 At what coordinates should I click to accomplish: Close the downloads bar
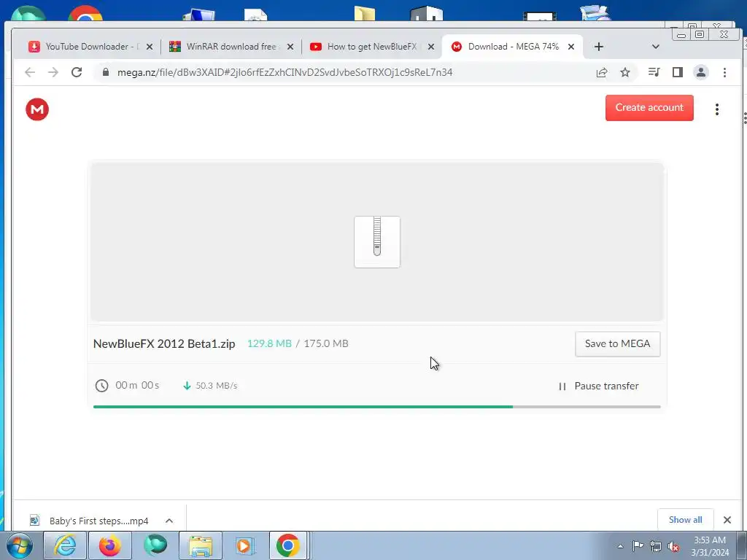(x=727, y=520)
